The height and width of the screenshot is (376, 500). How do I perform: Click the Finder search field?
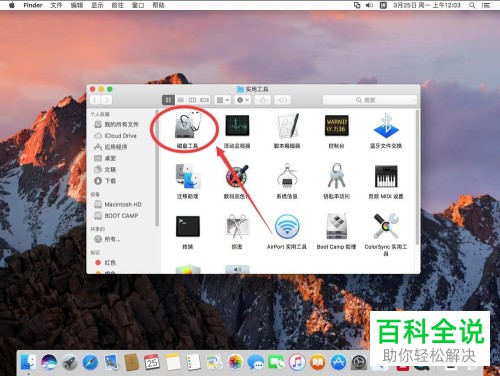coord(370,100)
